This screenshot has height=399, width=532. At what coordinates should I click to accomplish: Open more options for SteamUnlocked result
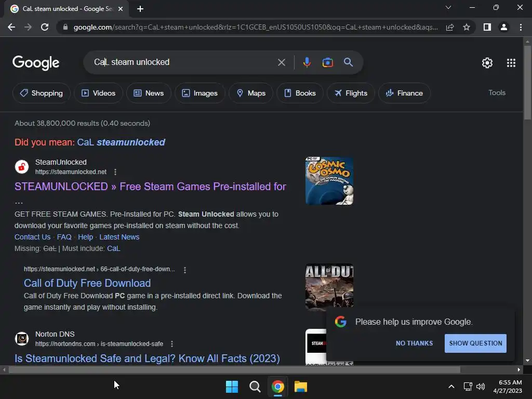[x=115, y=172]
